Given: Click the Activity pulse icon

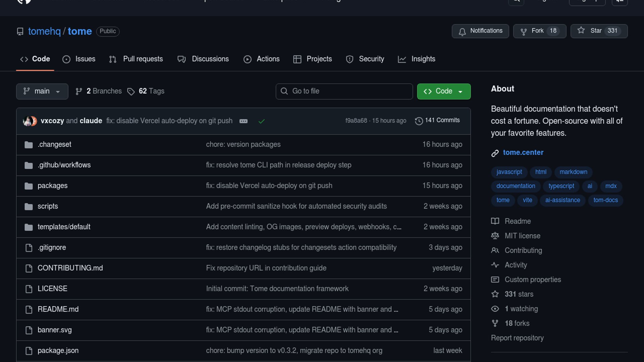Looking at the screenshot, I should 495,265.
